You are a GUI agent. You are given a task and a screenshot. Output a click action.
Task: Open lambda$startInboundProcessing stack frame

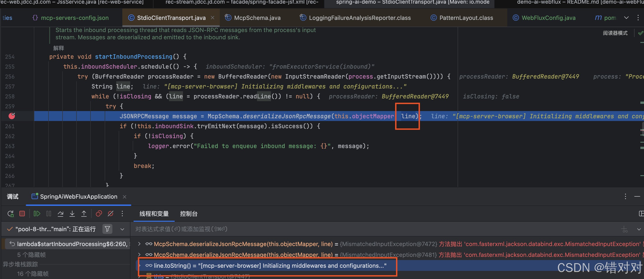(67, 244)
